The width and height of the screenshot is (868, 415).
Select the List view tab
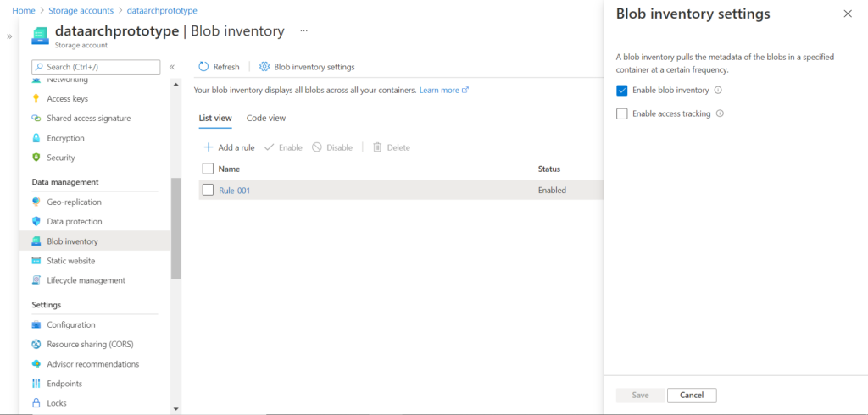pos(215,118)
